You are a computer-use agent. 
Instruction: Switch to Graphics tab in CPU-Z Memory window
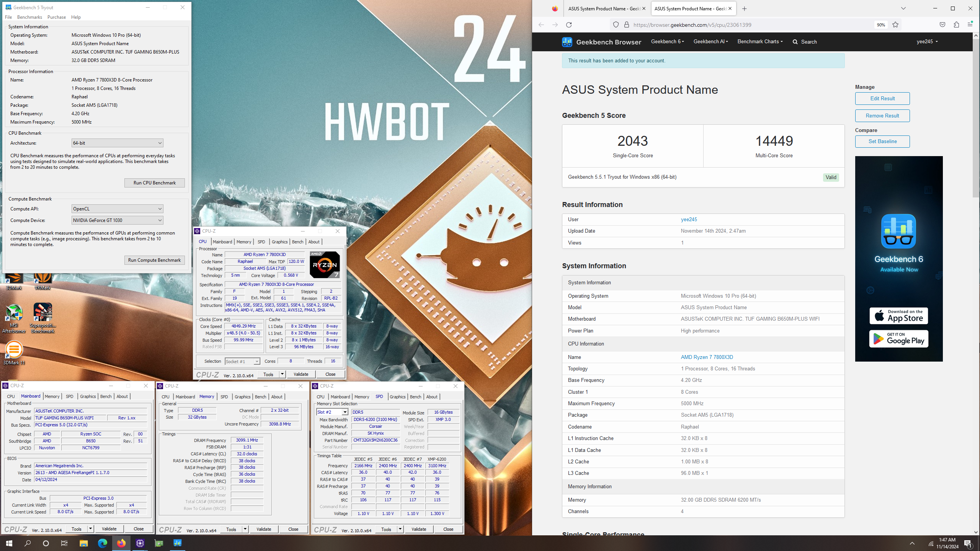coord(242,397)
